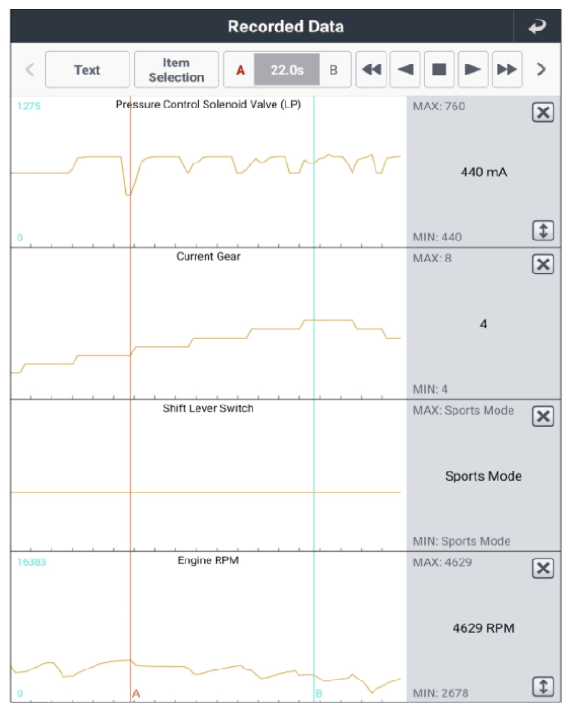The width and height of the screenshot is (571, 712).
Task: Select cursor A marker button
Action: (x=240, y=70)
